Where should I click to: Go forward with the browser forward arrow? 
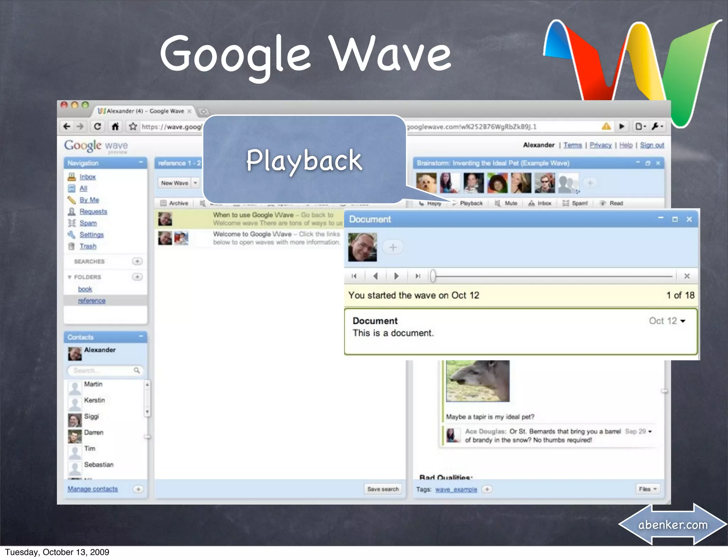pos(80,126)
